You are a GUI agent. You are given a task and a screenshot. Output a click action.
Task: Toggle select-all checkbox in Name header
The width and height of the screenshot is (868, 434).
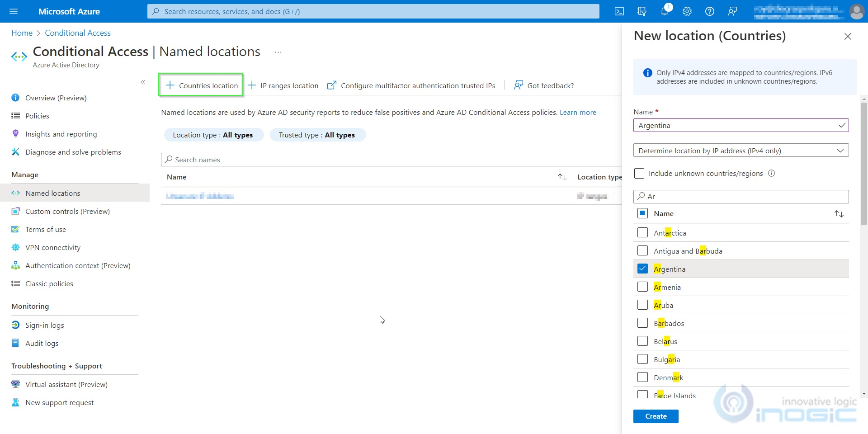(642, 213)
